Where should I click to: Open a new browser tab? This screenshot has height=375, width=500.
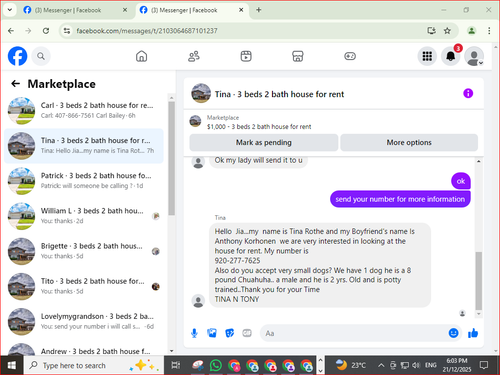259,10
